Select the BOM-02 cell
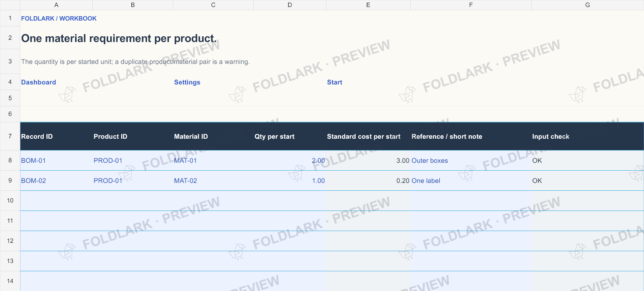 click(56, 181)
